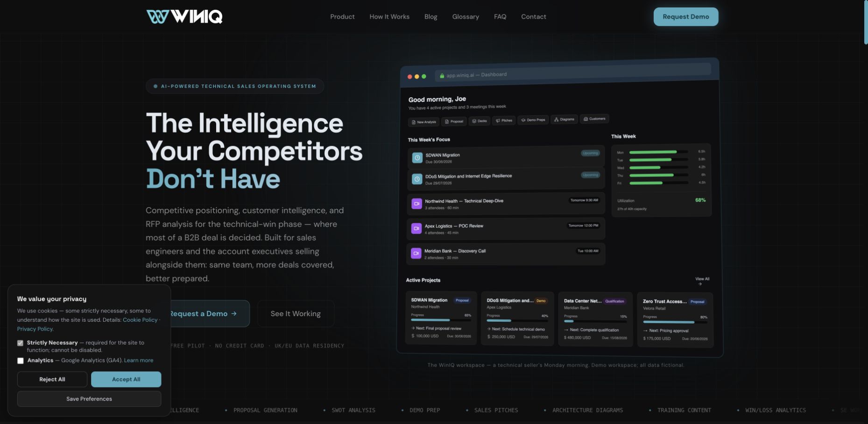This screenshot has height=424, width=868.
Task: Click the See It Working button
Action: tap(296, 314)
